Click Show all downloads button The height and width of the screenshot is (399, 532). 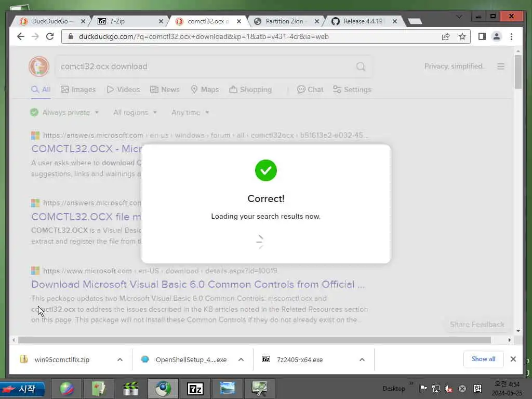click(483, 359)
